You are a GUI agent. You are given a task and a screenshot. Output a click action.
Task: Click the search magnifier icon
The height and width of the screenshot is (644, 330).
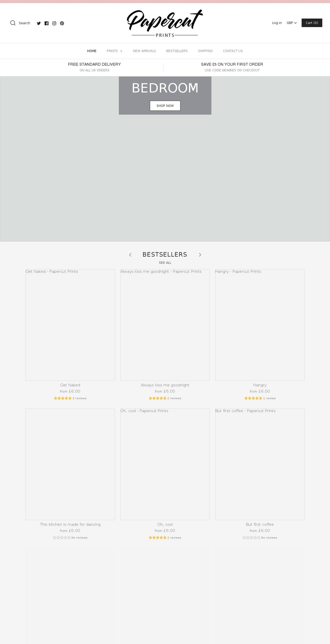pyautogui.click(x=13, y=23)
